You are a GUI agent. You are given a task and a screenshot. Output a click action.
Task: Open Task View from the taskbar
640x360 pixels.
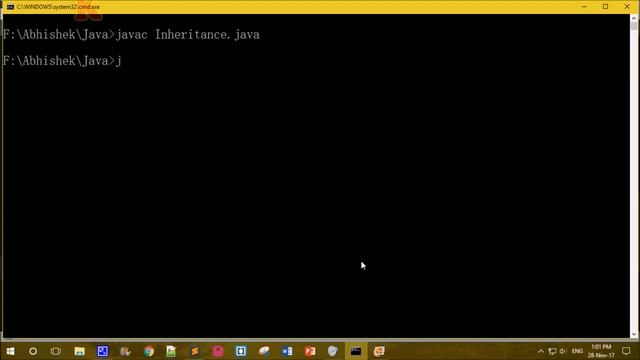tap(56, 351)
